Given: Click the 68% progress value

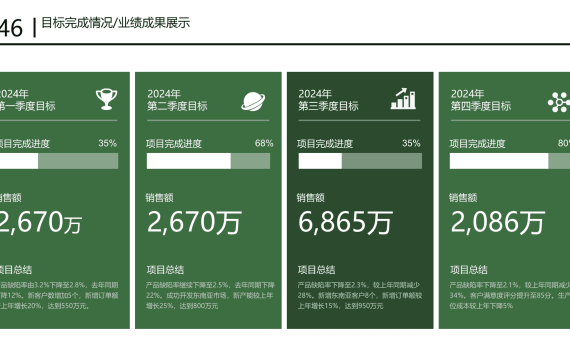Looking at the screenshot, I should [264, 143].
